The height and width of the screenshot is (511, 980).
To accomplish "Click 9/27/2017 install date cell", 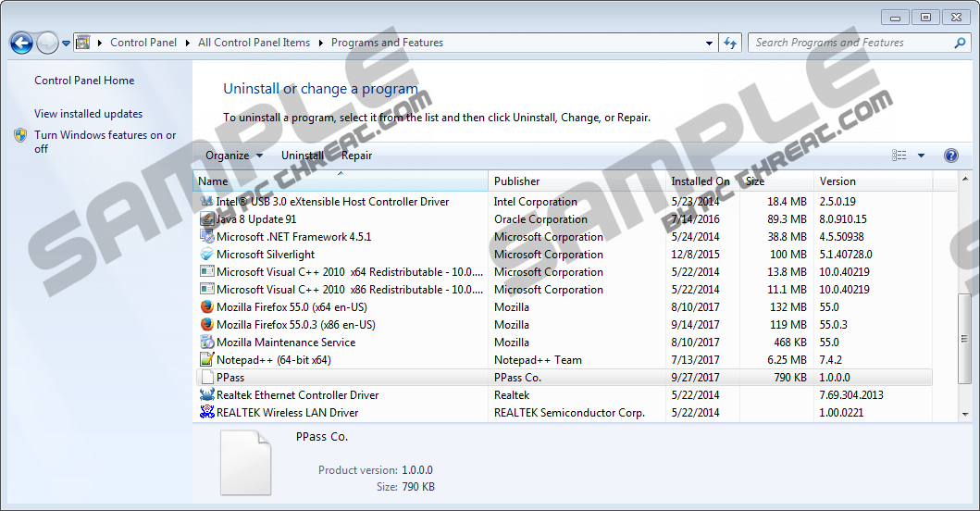I will pyautogui.click(x=695, y=377).
